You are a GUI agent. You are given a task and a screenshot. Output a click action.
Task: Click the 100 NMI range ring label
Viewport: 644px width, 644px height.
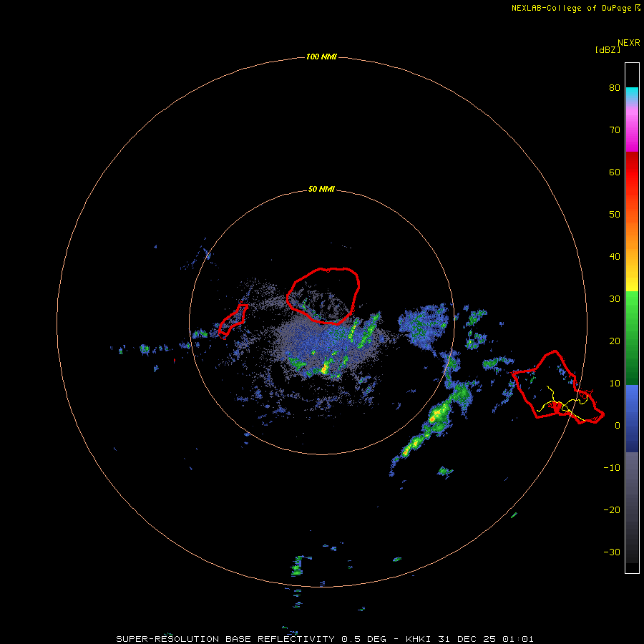point(321,57)
